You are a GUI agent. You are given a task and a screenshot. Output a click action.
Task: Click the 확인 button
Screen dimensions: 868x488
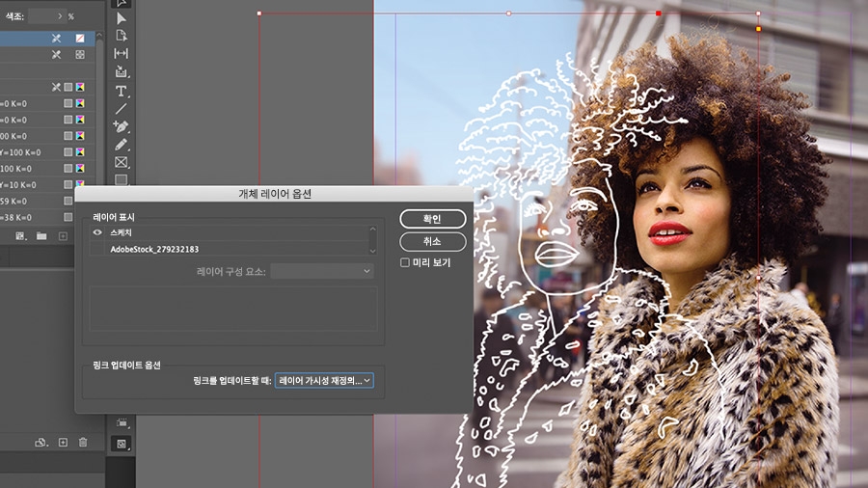432,219
